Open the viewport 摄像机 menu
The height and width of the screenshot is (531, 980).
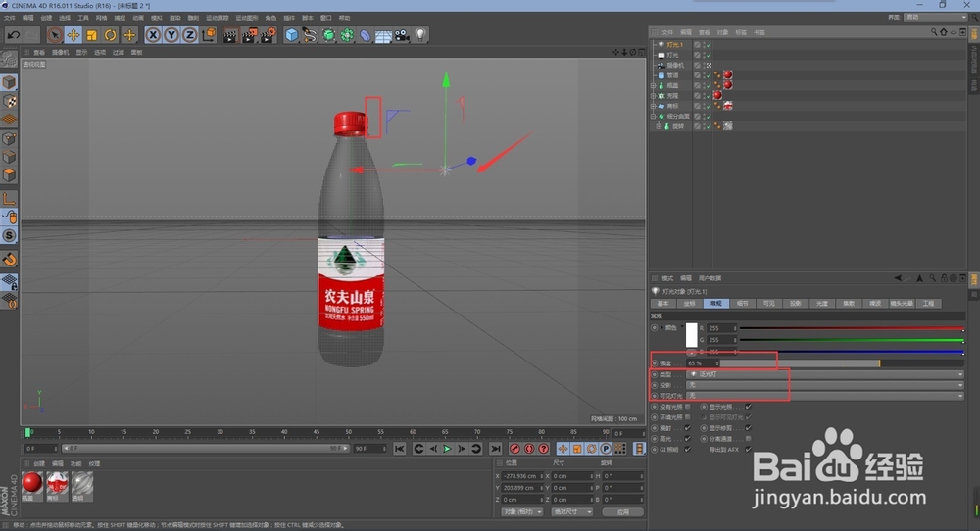(x=60, y=53)
